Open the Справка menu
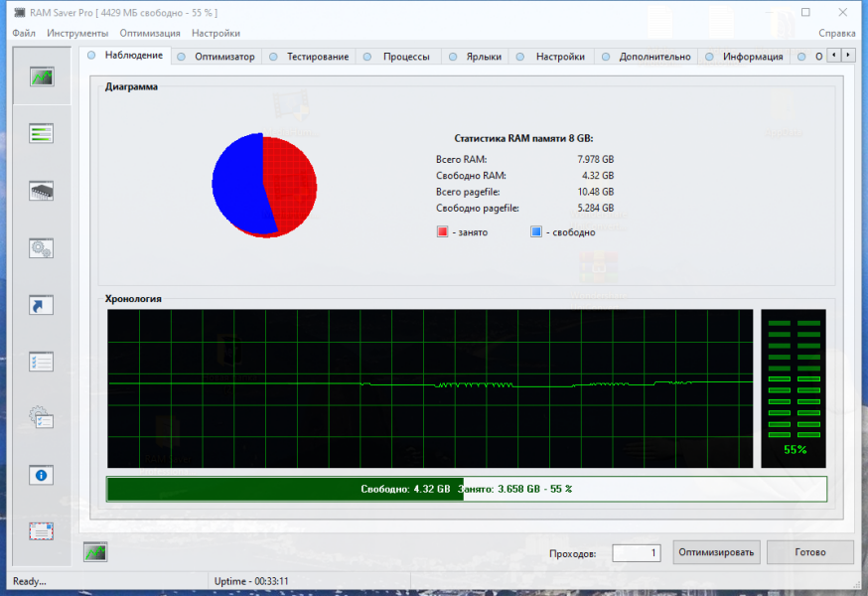This screenshot has width=868, height=596. (836, 33)
